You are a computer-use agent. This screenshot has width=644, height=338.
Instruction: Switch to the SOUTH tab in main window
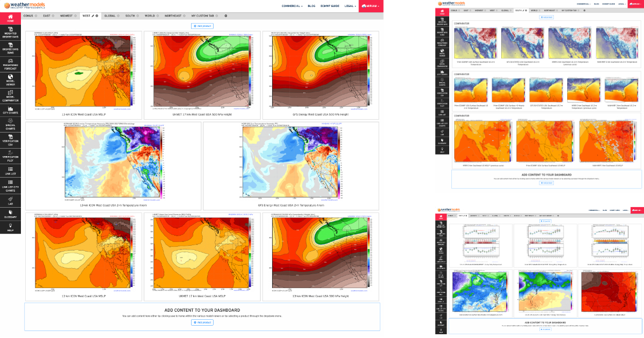click(x=130, y=16)
